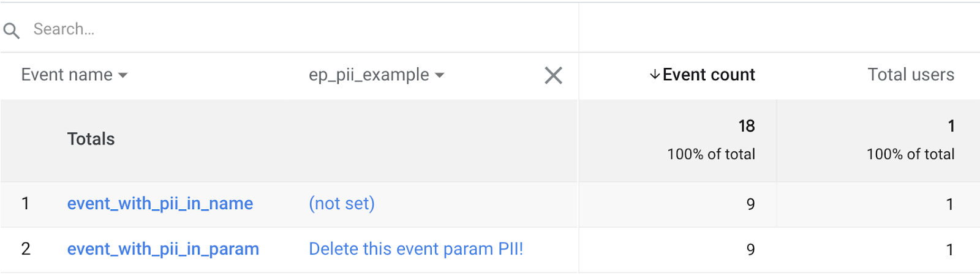Open the Event name dimension dropdown
980x276 pixels.
pos(74,75)
